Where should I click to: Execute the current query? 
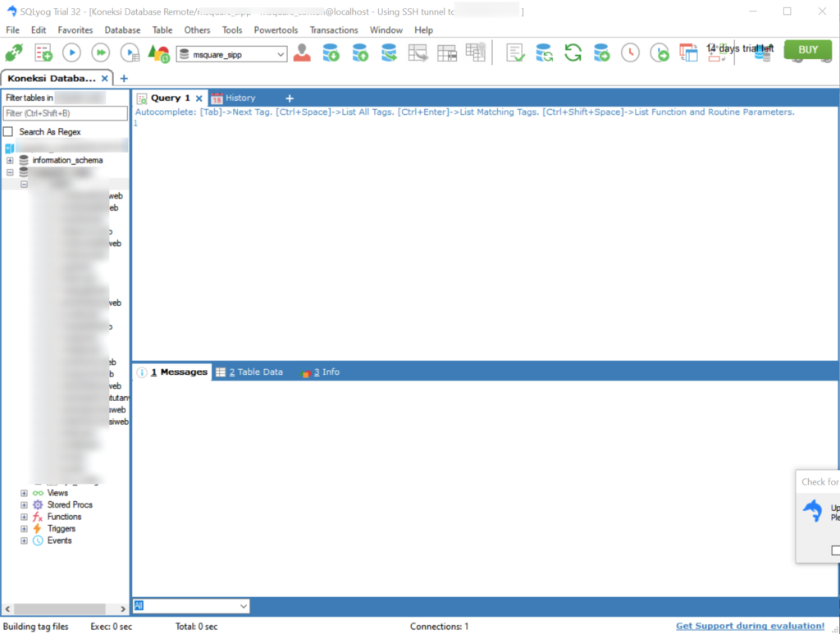(x=71, y=51)
